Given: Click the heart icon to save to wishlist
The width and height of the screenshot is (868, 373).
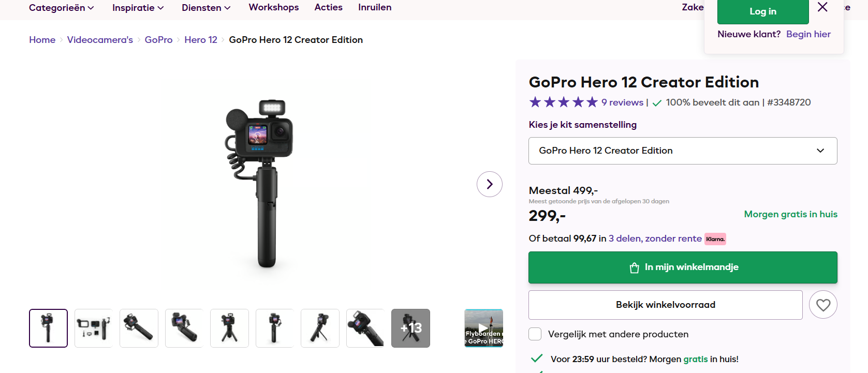Looking at the screenshot, I should (x=823, y=305).
